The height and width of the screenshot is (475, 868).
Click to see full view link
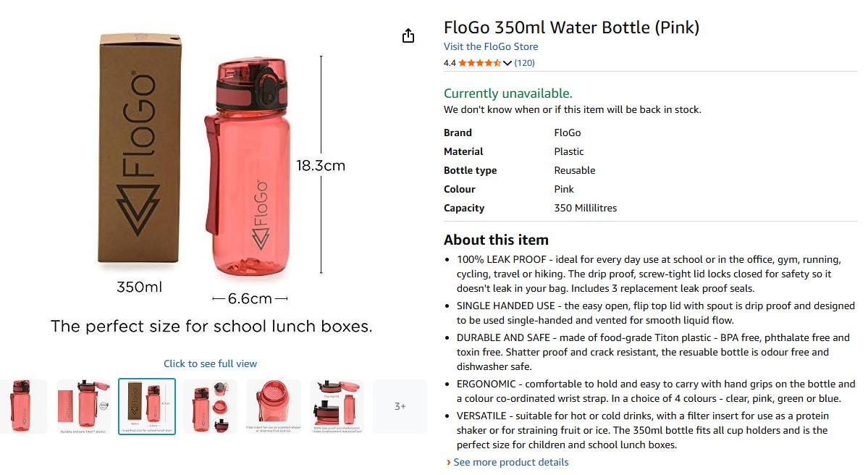click(x=210, y=363)
